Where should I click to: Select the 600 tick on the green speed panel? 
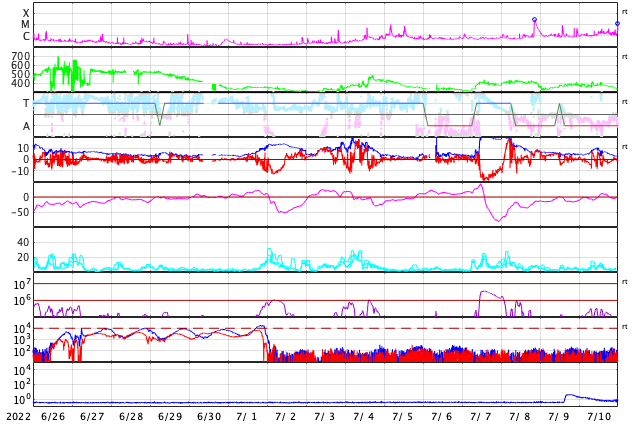[21, 65]
